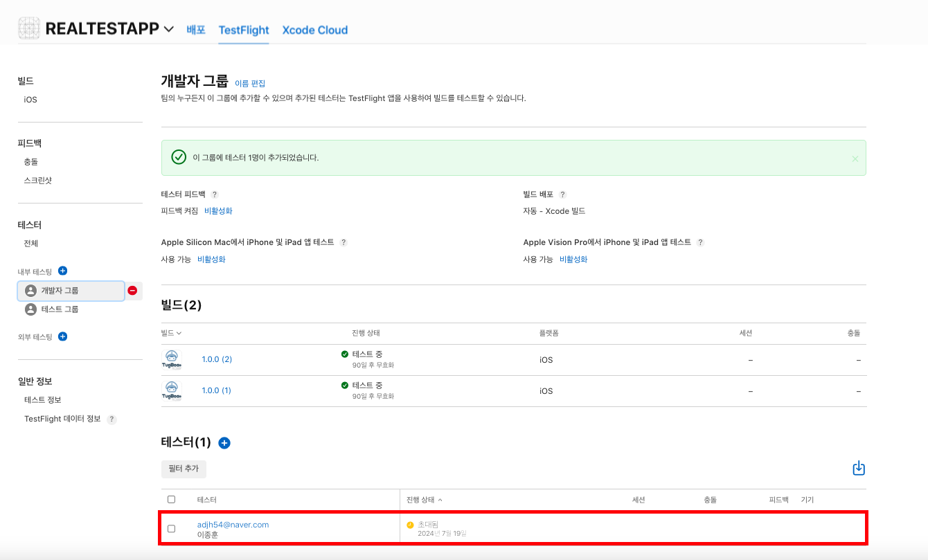Click help icon next to 빌드 배포

coord(562,195)
